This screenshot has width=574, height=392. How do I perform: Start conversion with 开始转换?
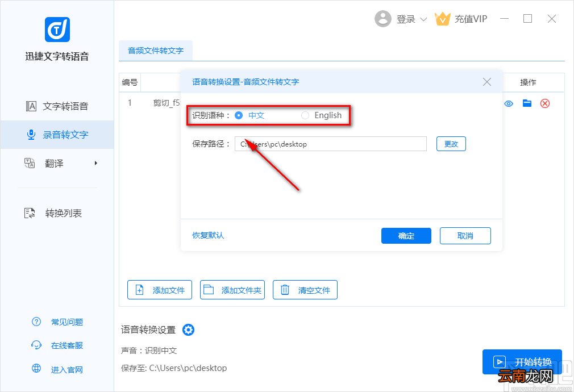(522, 362)
